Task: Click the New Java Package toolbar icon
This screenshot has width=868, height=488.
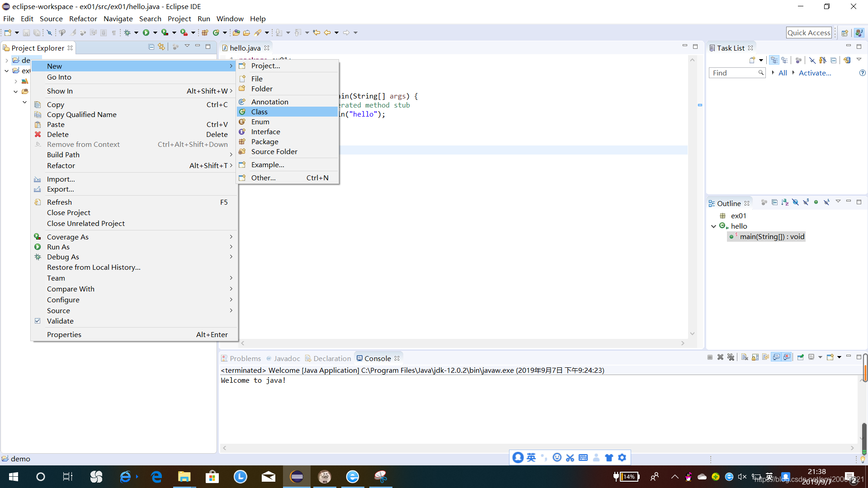Action: [205, 33]
